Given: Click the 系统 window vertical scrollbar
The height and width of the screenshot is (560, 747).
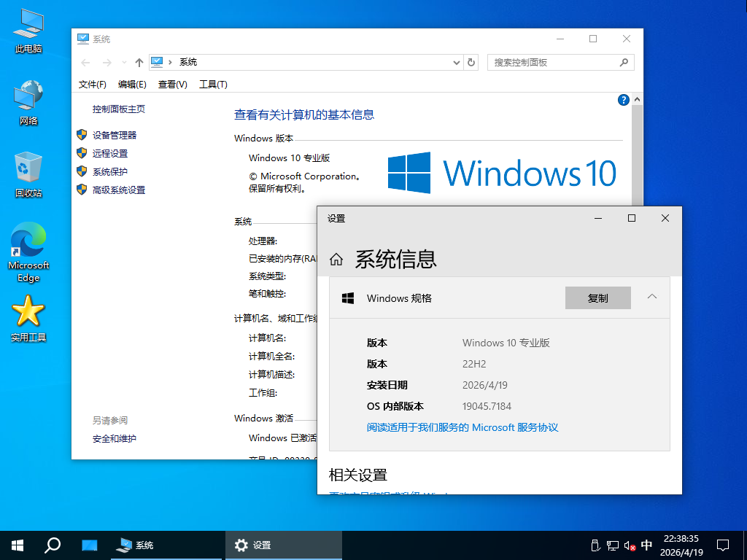Looking at the screenshot, I should click(x=637, y=155).
